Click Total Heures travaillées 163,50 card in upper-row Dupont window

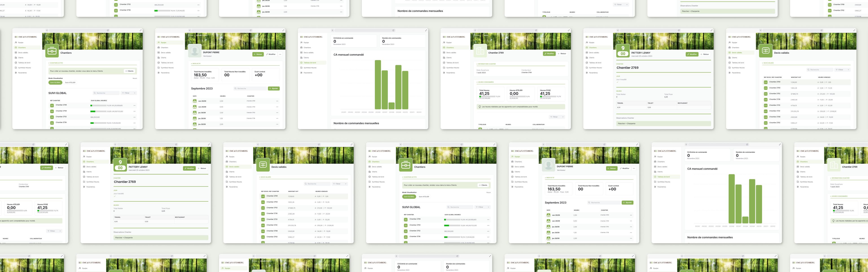pos(205,75)
